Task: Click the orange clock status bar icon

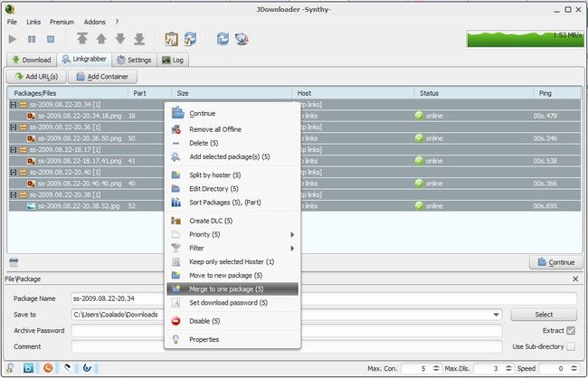Action: (48, 368)
